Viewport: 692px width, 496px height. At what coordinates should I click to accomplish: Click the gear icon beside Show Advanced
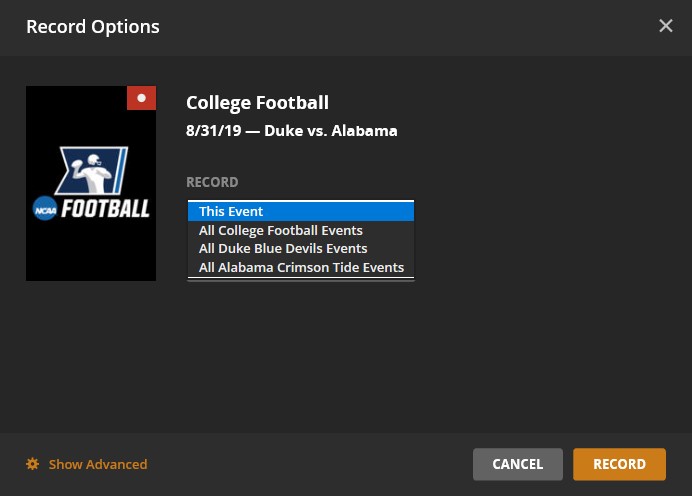coord(32,464)
